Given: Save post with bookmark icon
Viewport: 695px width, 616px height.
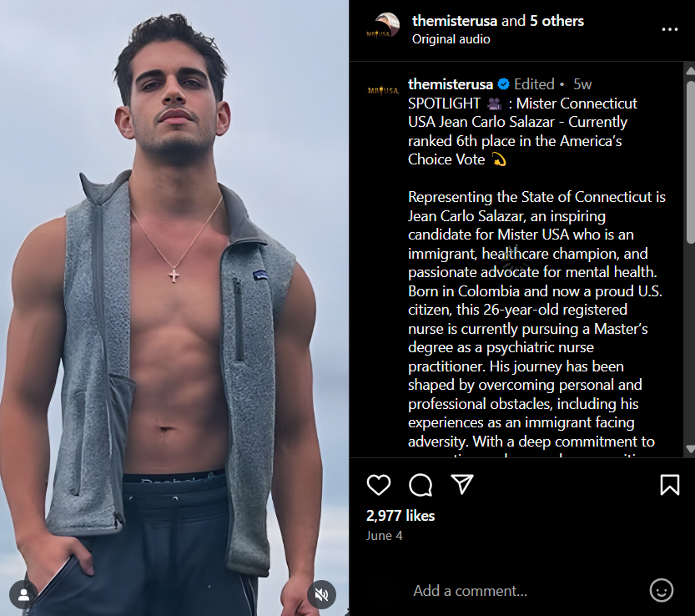Looking at the screenshot, I should coord(669,484).
